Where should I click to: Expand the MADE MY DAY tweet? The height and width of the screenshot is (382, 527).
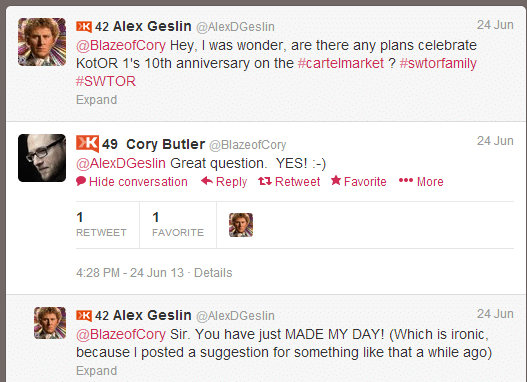[x=96, y=371]
